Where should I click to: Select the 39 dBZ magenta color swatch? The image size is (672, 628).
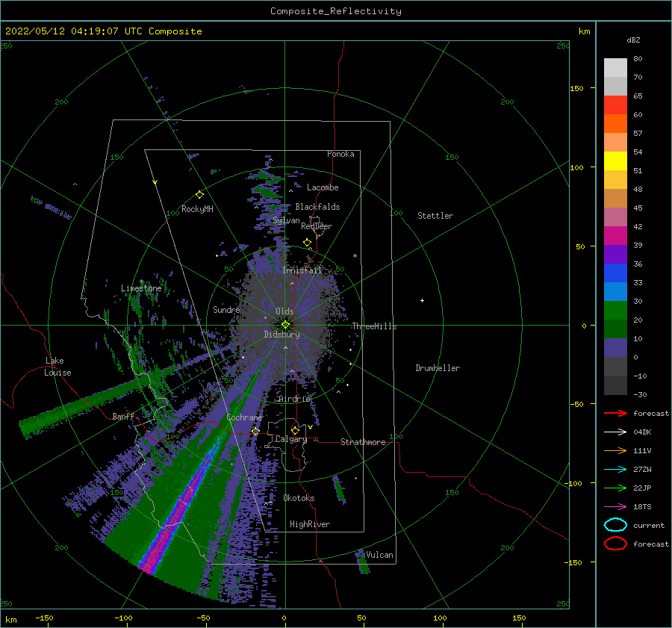tap(615, 235)
